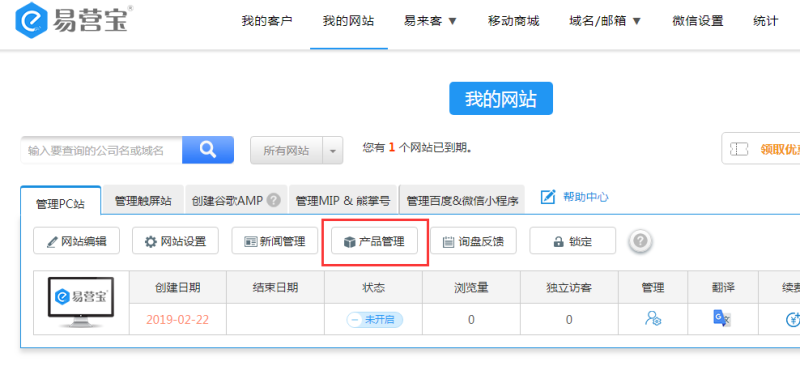Open 微信设置 in the top navigation

tap(697, 21)
